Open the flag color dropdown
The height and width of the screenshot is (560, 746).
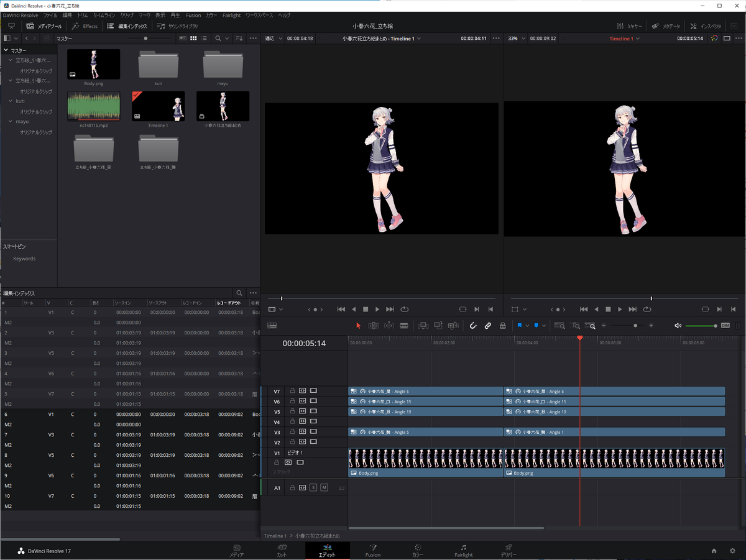[x=527, y=326]
